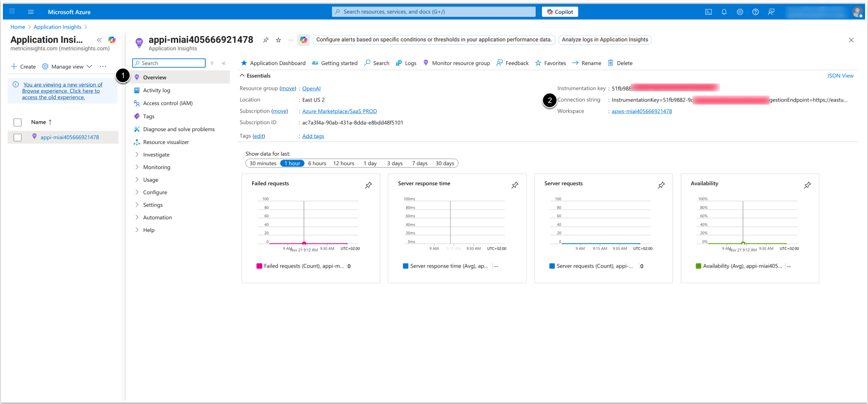Open the notifications bell
This screenshot has height=404, width=868.
(724, 12)
